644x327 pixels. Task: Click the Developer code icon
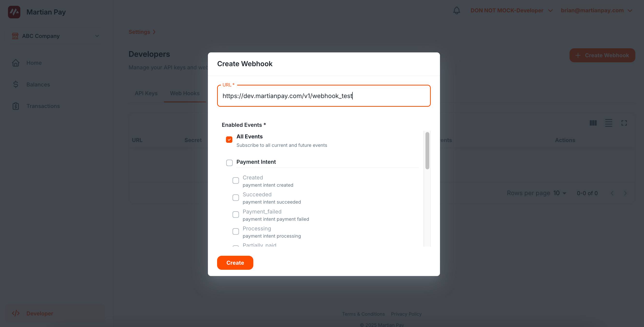point(16,313)
